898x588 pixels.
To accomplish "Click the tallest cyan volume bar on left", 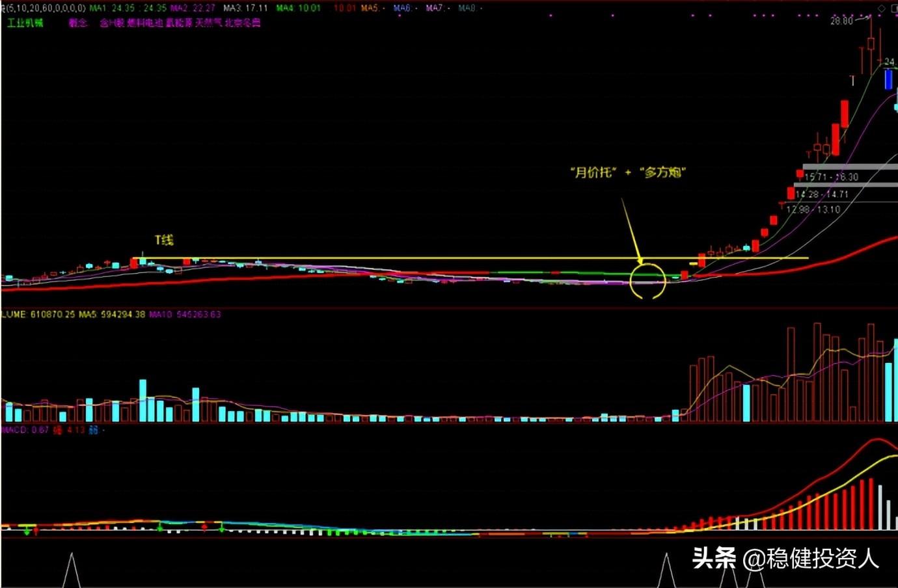I will (143, 401).
